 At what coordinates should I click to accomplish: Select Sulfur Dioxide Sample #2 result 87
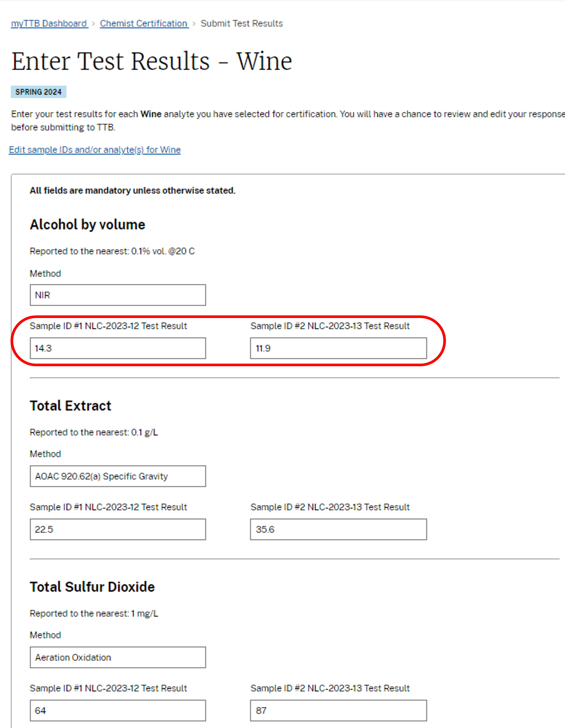pyautogui.click(x=338, y=710)
